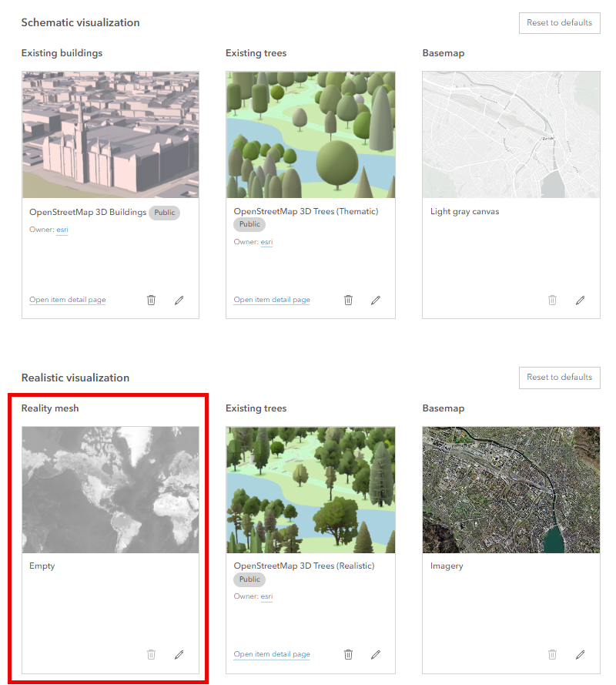
Task: Open item detail page for thematic trees
Action: 272,299
